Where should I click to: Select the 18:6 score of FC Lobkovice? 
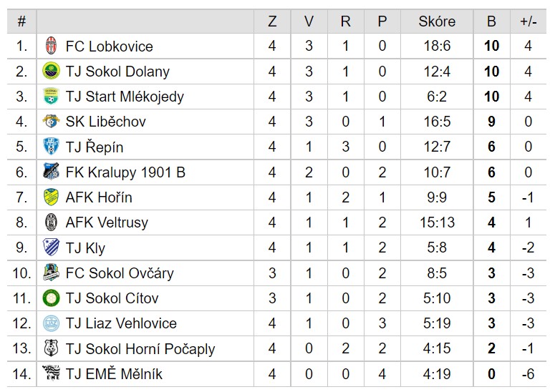437,46
